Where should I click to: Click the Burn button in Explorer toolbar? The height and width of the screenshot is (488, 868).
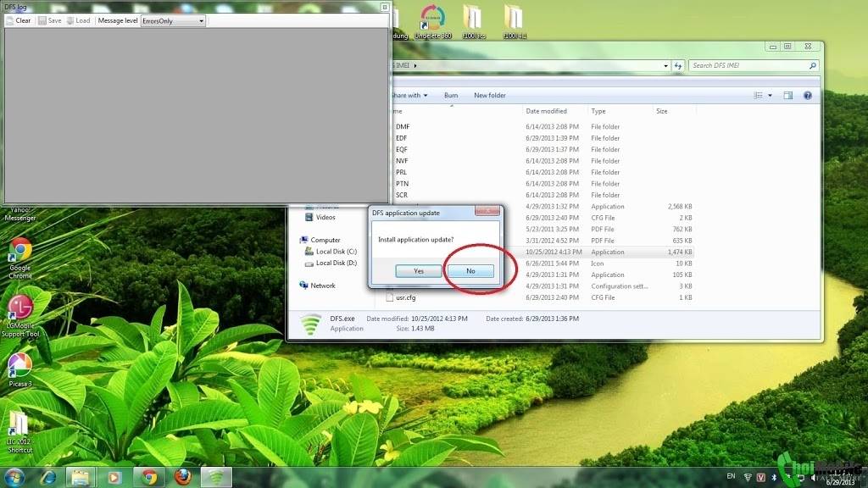[451, 95]
